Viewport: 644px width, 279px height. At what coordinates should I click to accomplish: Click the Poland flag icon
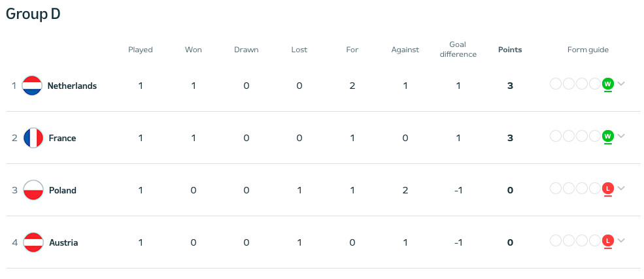33,190
